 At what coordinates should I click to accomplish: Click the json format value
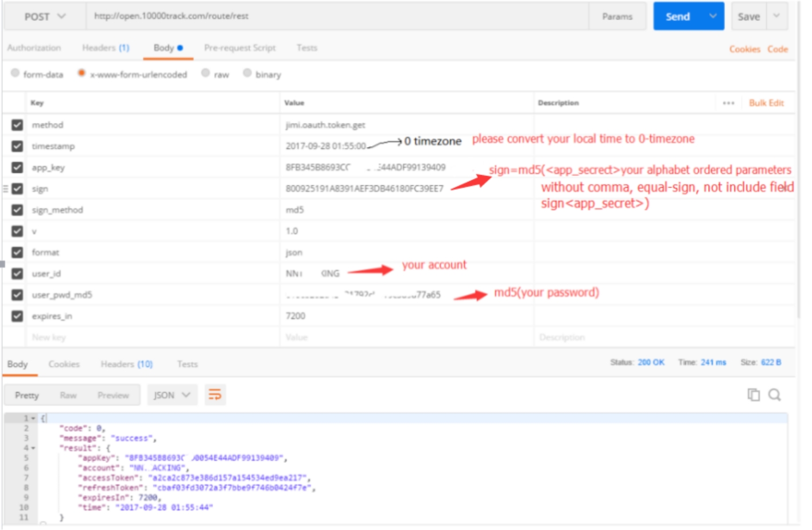coord(294,253)
